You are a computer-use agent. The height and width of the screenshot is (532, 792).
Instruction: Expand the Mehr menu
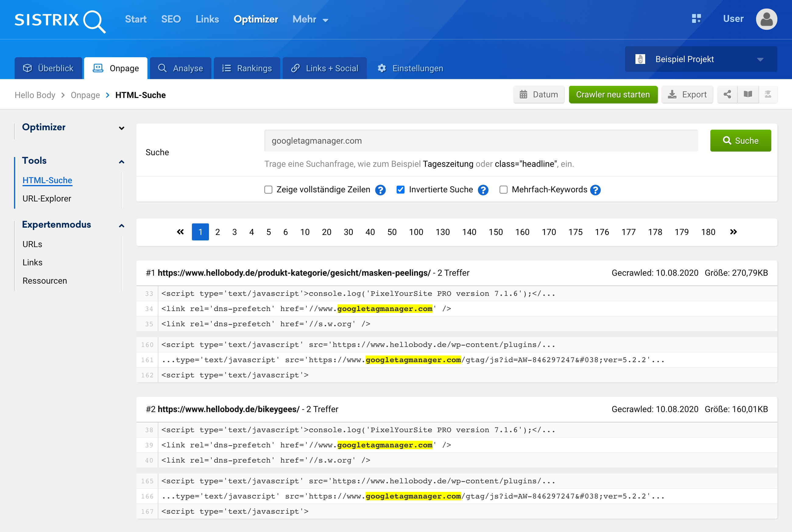point(310,19)
